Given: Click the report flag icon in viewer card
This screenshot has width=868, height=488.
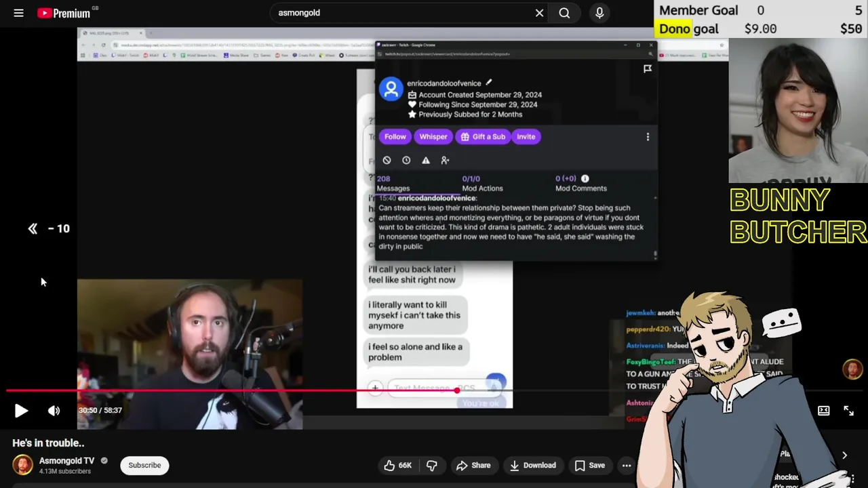Looking at the screenshot, I should 648,68.
